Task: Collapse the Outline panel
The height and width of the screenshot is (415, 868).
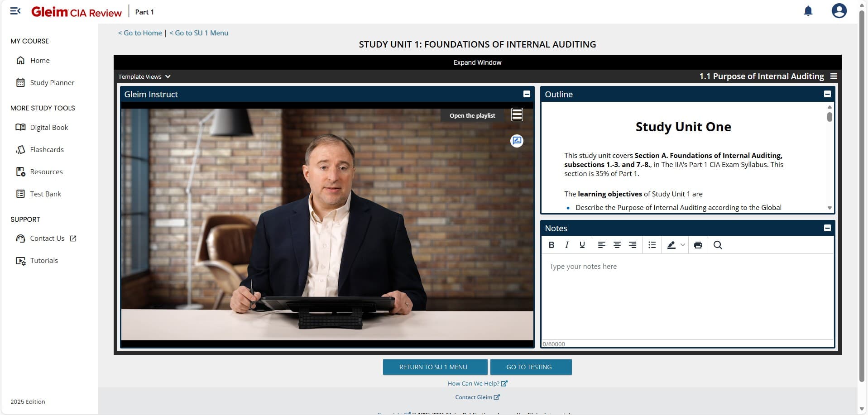Action: 827,94
